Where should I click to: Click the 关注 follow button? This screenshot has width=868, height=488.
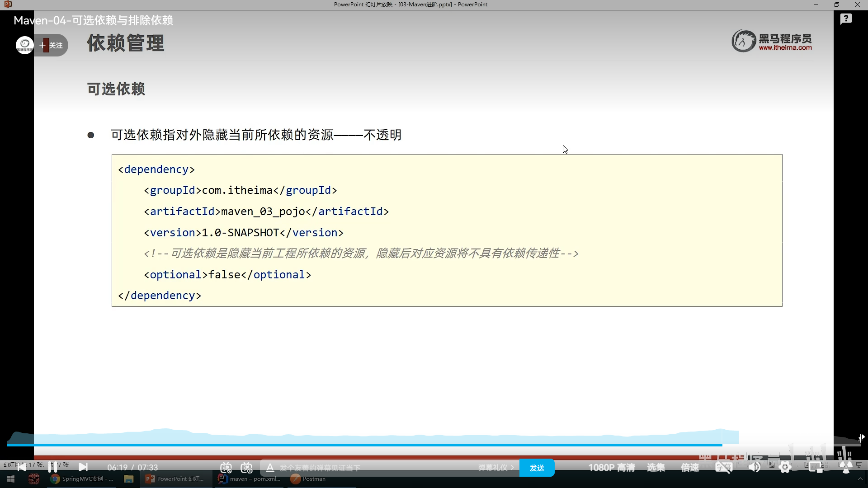click(x=52, y=45)
